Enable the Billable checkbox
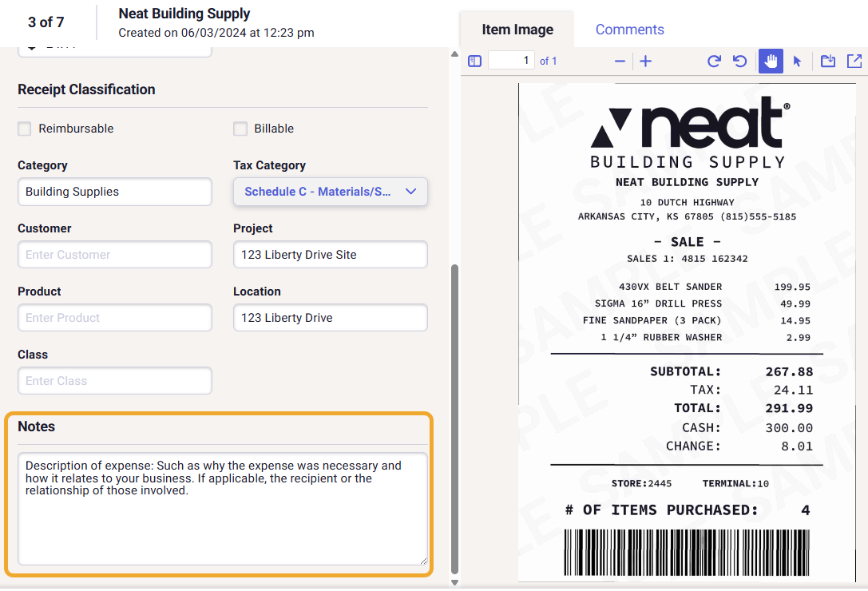Viewport: 868px width, 591px height. (240, 129)
